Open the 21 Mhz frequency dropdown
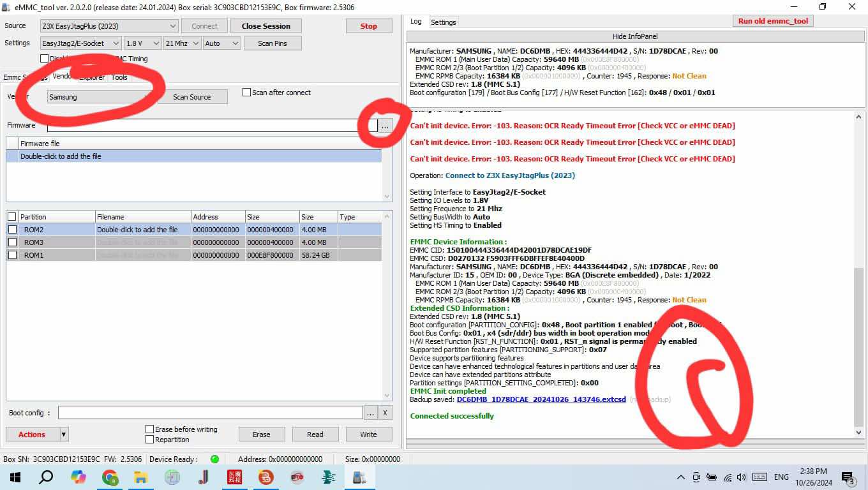The image size is (868, 490). (182, 43)
